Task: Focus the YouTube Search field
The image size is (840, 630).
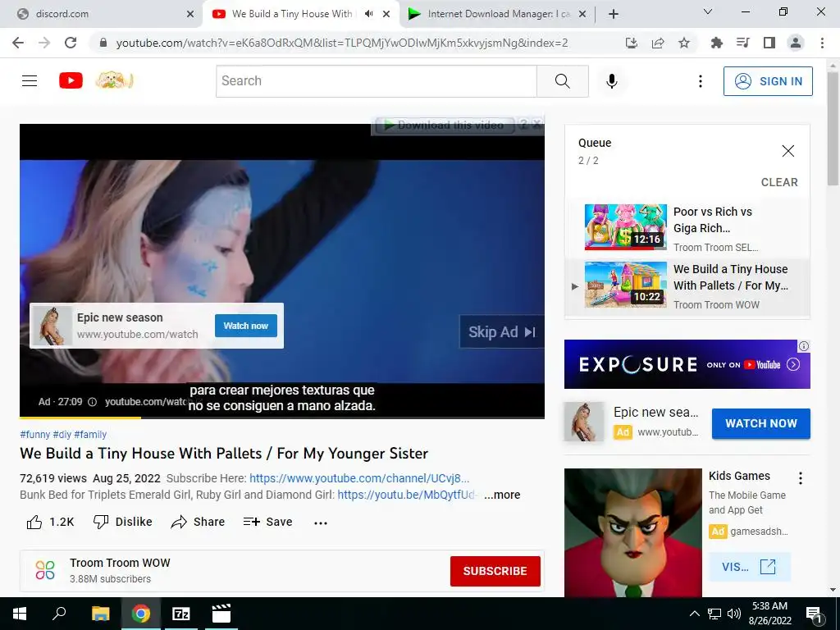Action: click(x=376, y=81)
